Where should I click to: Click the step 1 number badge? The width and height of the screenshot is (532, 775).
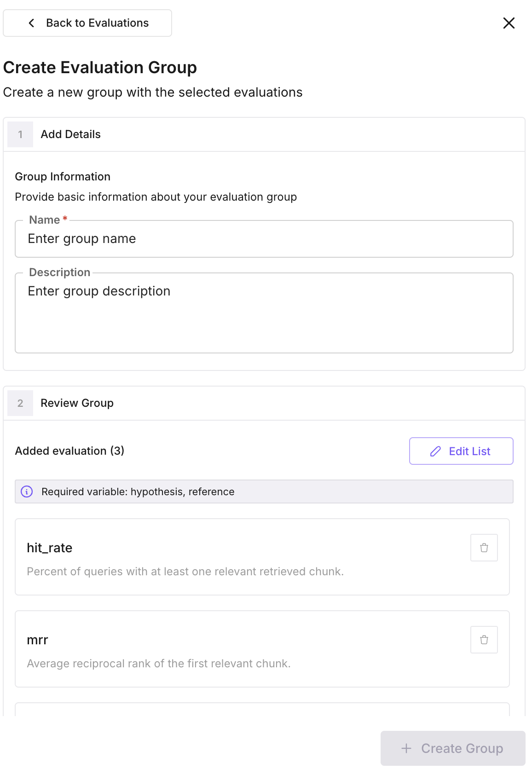(20, 134)
